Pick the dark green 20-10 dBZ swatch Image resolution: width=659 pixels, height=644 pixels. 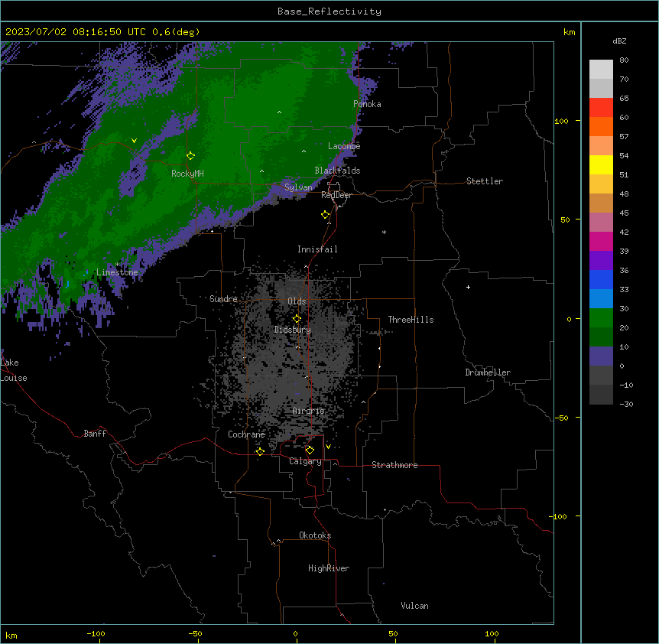pos(601,337)
